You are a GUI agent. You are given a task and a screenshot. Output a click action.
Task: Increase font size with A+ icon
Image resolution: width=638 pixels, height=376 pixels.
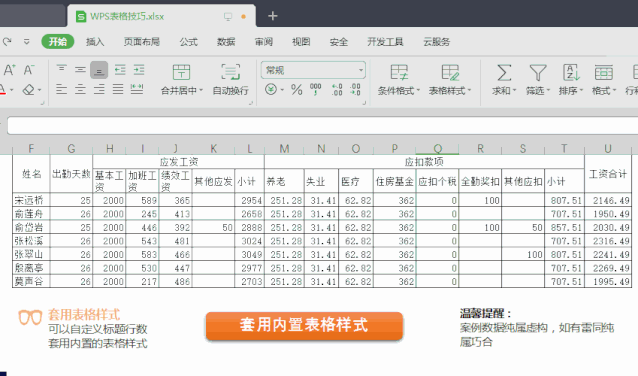tap(9, 70)
